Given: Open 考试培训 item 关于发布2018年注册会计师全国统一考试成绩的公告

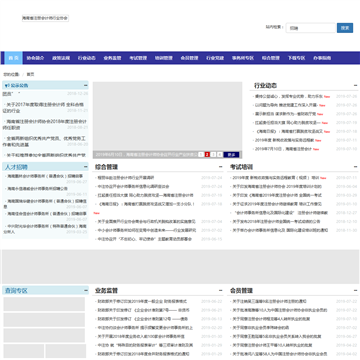Looking at the screenshot, I should point(276,221).
